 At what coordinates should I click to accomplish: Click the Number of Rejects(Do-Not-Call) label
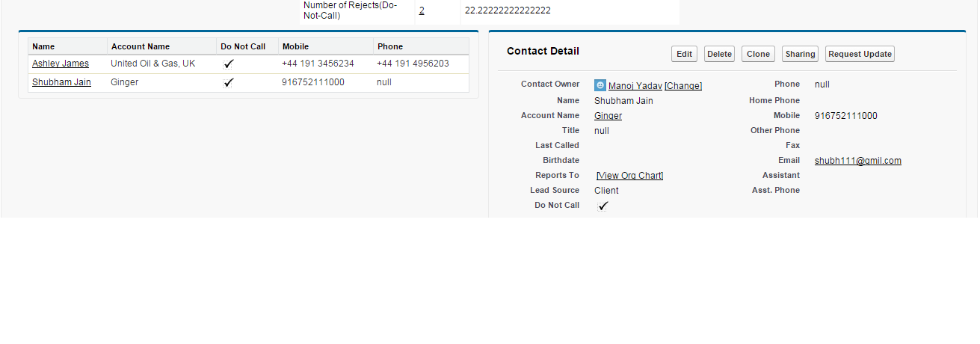tap(350, 10)
